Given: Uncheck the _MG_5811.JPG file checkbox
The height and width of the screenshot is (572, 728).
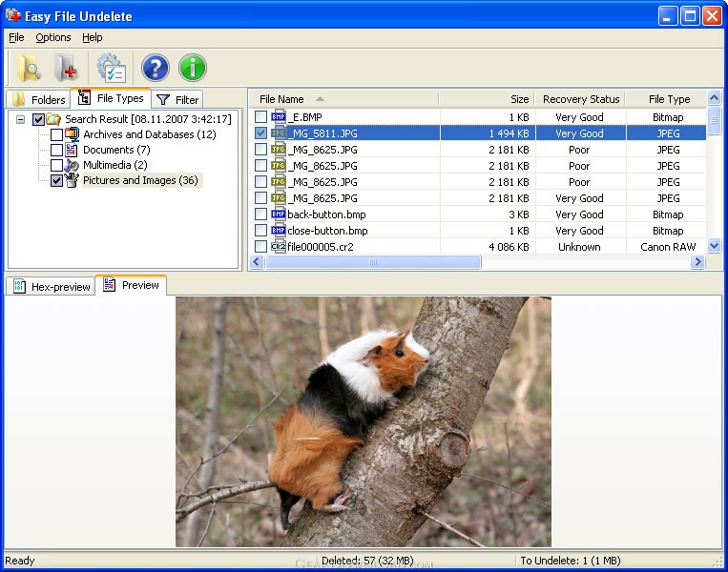Looking at the screenshot, I should [260, 133].
